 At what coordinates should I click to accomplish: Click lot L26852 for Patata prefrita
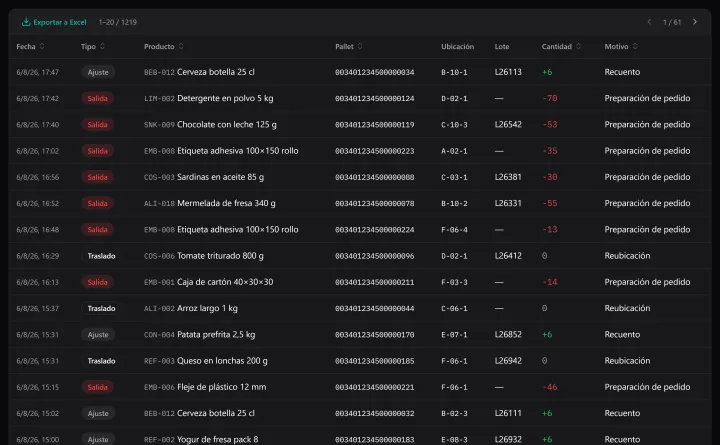click(508, 334)
